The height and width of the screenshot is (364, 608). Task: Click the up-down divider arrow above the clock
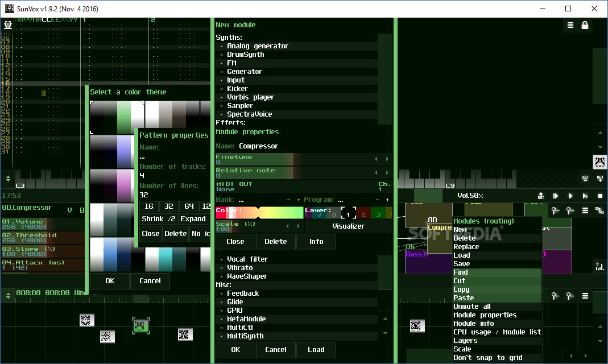(x=8, y=179)
